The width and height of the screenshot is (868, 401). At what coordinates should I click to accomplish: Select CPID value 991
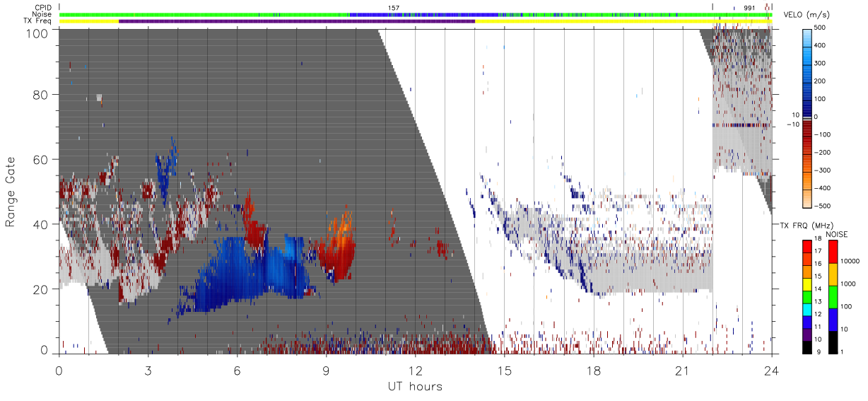pos(749,8)
